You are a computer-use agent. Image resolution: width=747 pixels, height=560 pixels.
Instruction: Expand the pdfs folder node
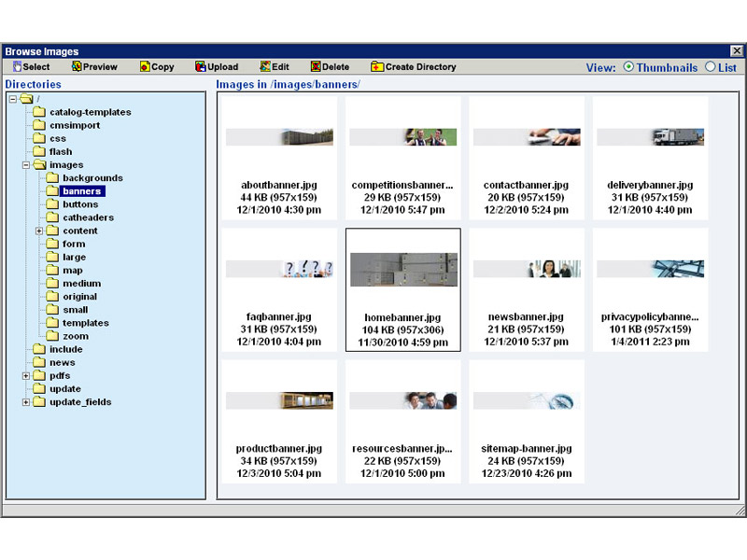tap(26, 376)
